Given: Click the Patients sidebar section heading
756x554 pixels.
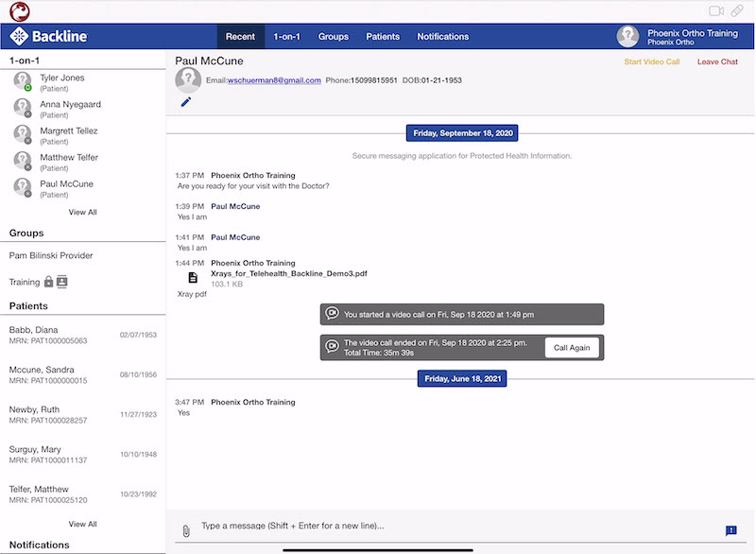Looking at the screenshot, I should click(x=28, y=306).
